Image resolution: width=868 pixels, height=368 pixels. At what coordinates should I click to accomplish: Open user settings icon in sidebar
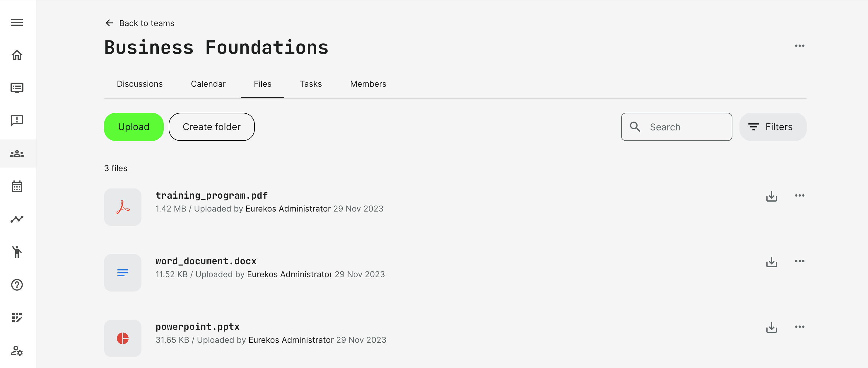pyautogui.click(x=17, y=350)
